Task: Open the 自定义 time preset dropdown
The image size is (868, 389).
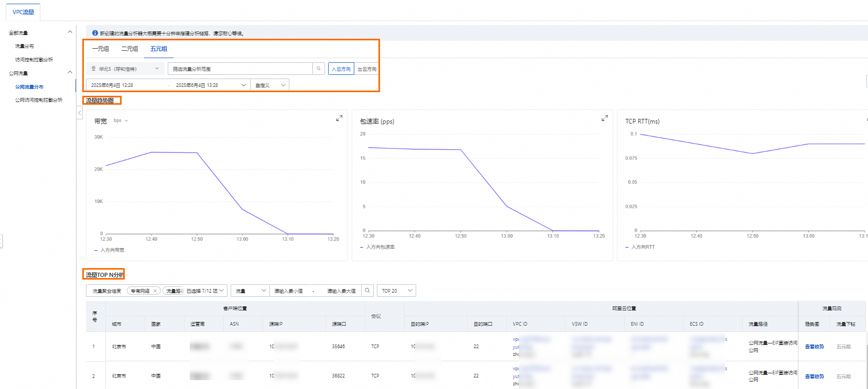Action: point(270,85)
